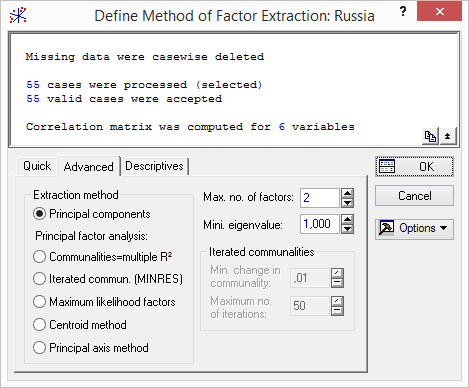The image size is (469, 388).
Task: Switch to the Quick tab
Action: (x=37, y=166)
